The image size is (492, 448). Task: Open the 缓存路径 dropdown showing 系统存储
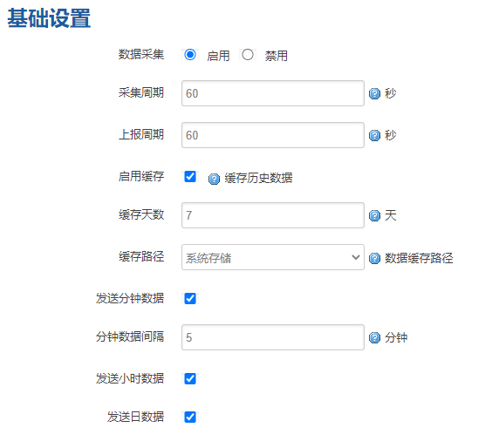tap(273, 257)
